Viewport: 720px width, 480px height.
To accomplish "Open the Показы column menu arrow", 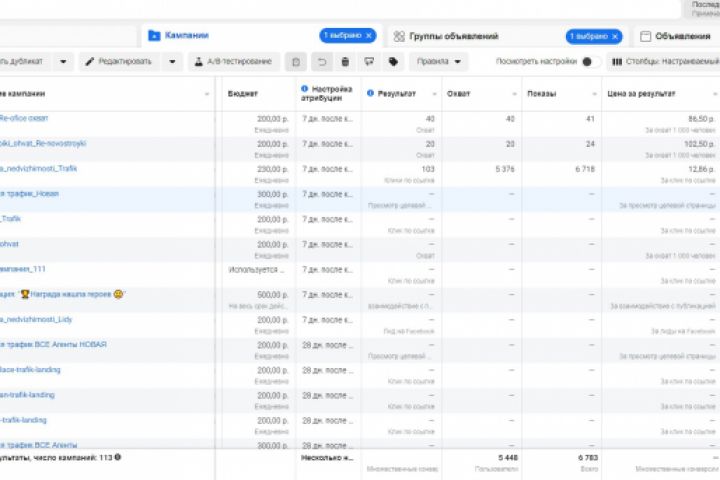I will tap(594, 94).
